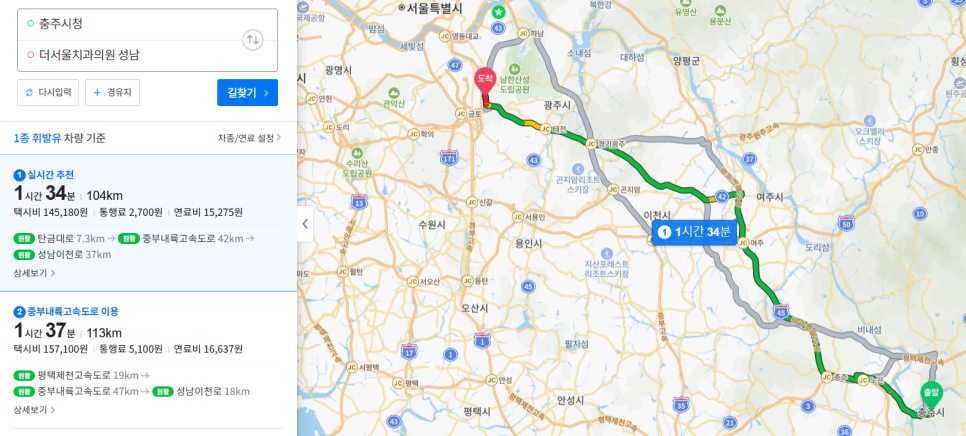Expand 상세보기 for the 실시간 추천 route
The height and width of the screenshot is (436, 966).
point(34,273)
